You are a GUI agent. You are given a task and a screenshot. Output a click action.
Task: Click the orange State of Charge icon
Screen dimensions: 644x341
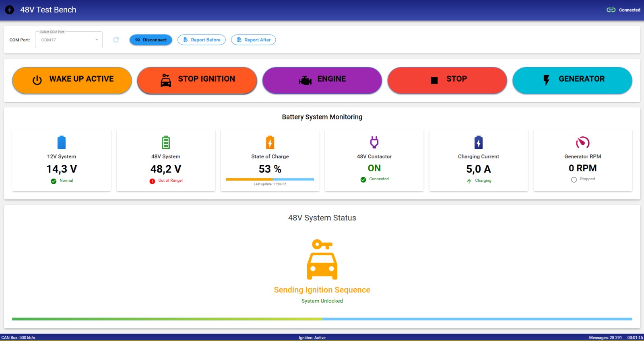coord(270,142)
